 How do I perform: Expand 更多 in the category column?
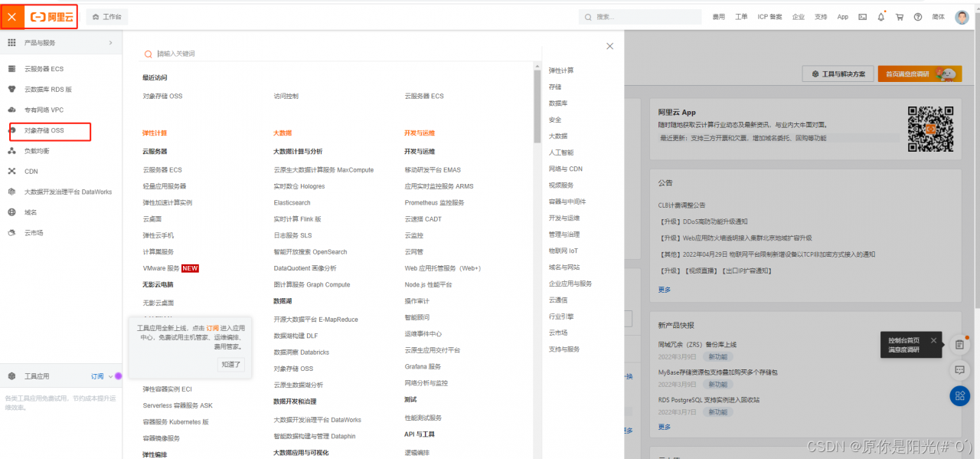click(663, 290)
